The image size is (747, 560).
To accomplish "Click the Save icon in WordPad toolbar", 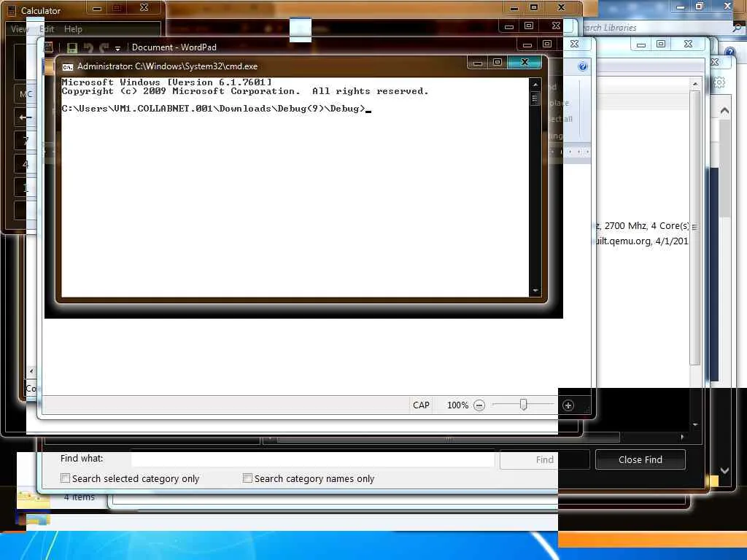I will (x=72, y=47).
